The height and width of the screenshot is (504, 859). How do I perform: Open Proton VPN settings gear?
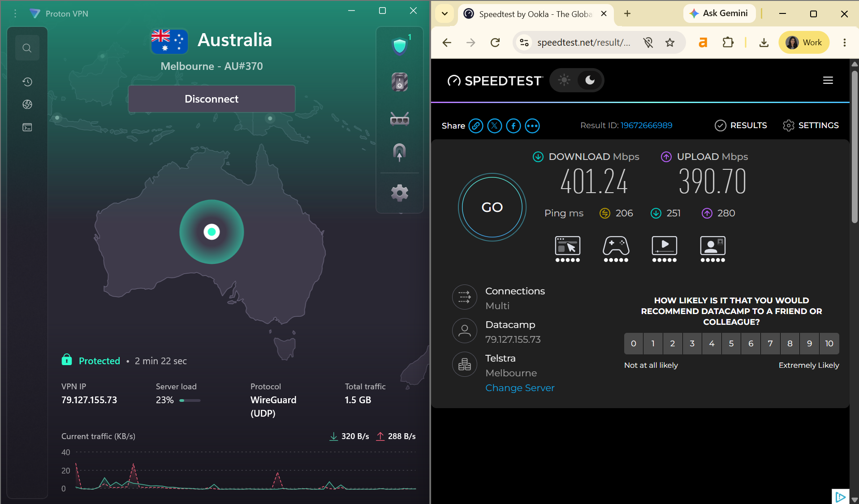click(400, 193)
